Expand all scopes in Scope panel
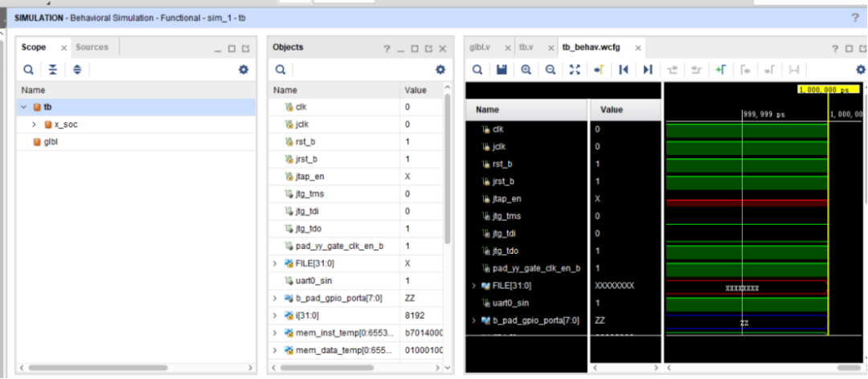Screen dimensions: 868x379 (x=77, y=69)
